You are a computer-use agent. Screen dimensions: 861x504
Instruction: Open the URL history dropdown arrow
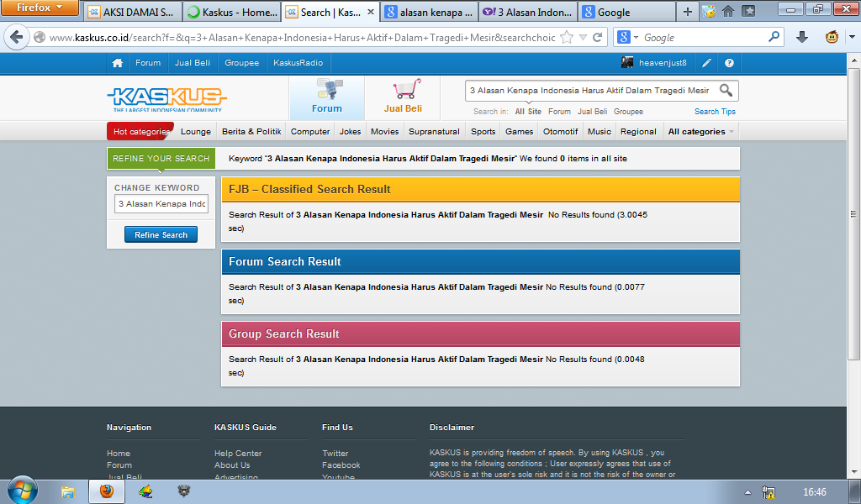[584, 37]
